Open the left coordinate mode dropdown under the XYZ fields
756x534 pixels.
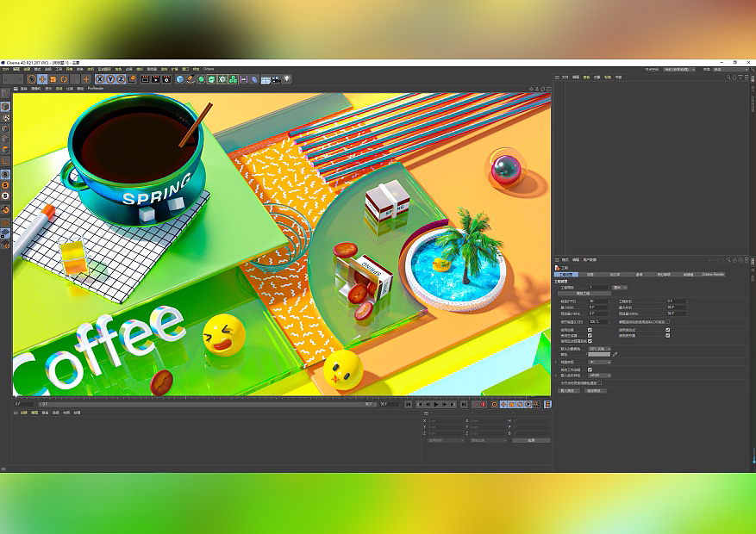tap(445, 440)
